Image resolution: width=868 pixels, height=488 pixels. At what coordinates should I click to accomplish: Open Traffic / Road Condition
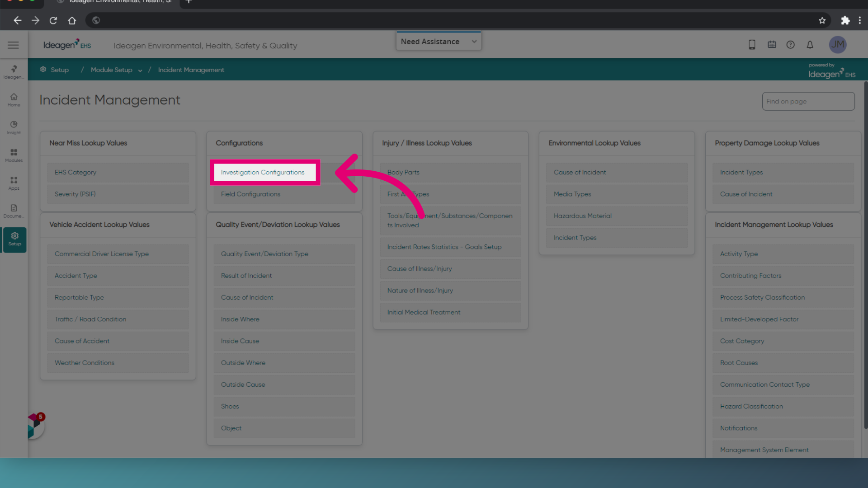point(118,319)
